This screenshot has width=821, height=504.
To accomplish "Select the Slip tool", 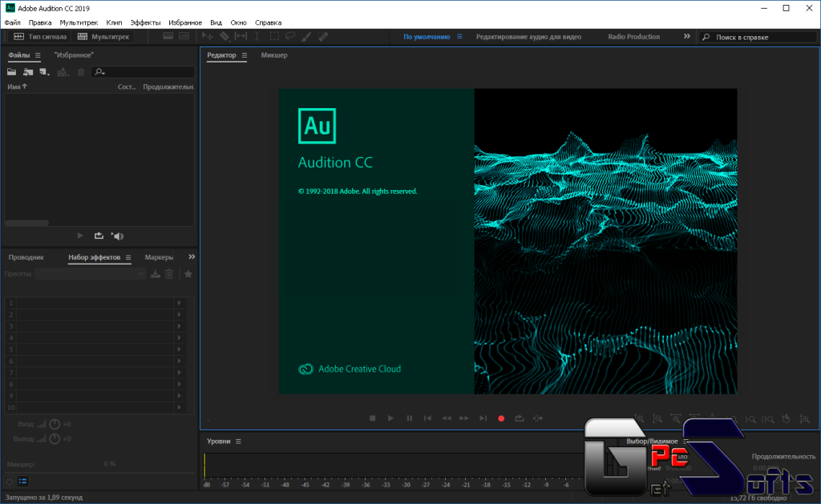I will pyautogui.click(x=241, y=37).
